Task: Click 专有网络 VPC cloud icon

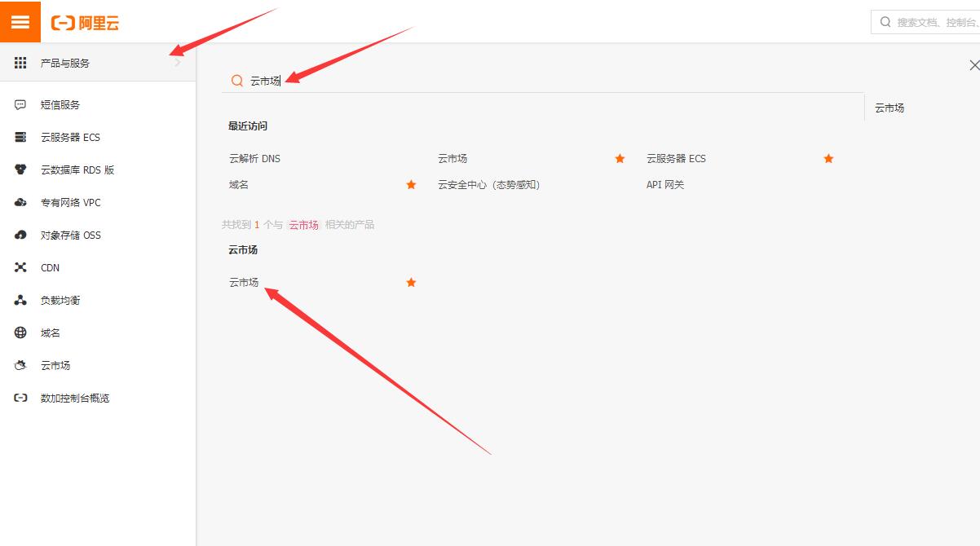Action: click(20, 203)
